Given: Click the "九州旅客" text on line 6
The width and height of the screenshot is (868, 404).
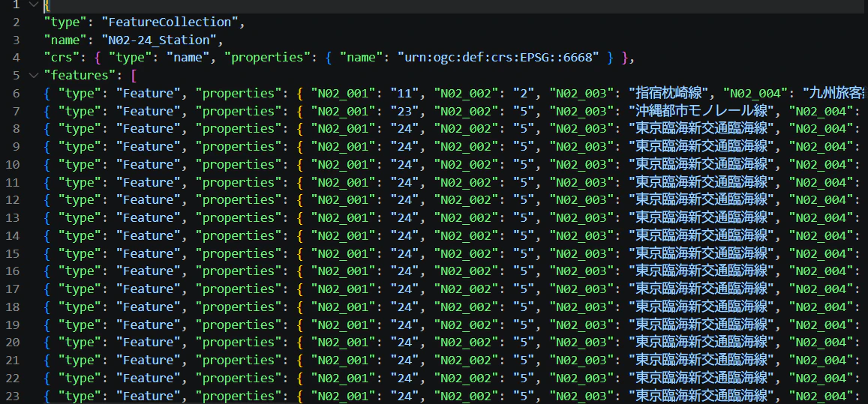Looking at the screenshot, I should pos(837,94).
